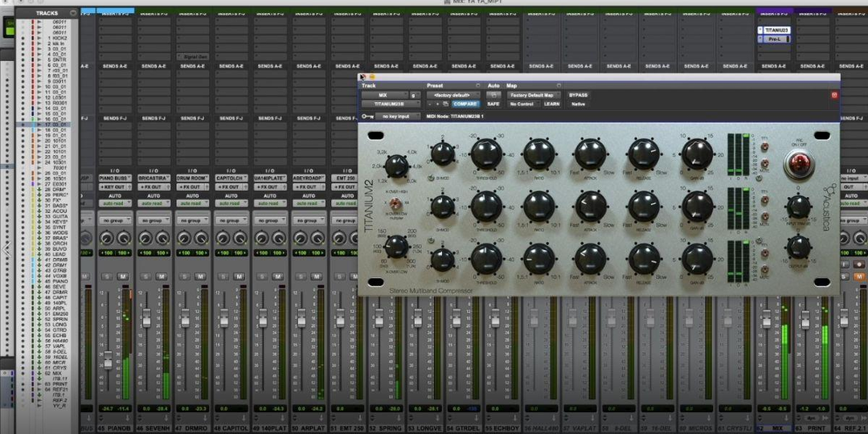Open the TRACKS list menu icon

(74, 13)
